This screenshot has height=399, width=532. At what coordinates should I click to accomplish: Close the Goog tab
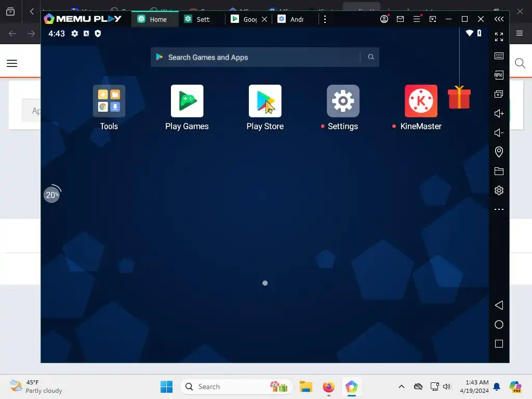point(264,19)
